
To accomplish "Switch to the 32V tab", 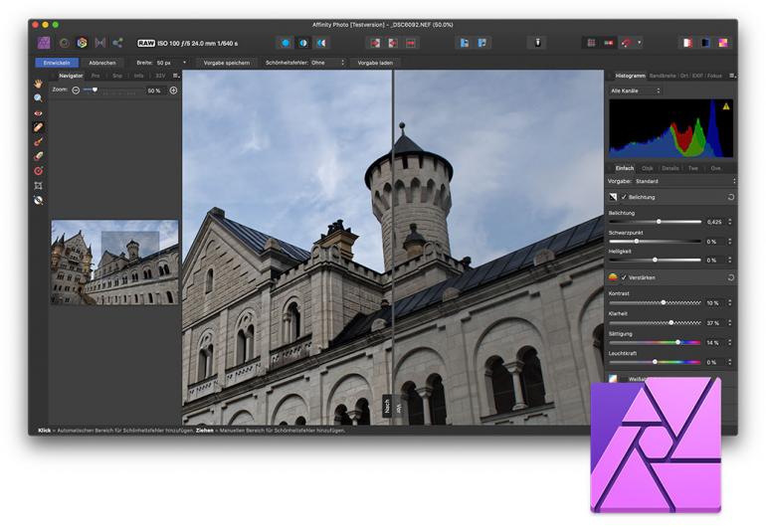I will pos(160,76).
